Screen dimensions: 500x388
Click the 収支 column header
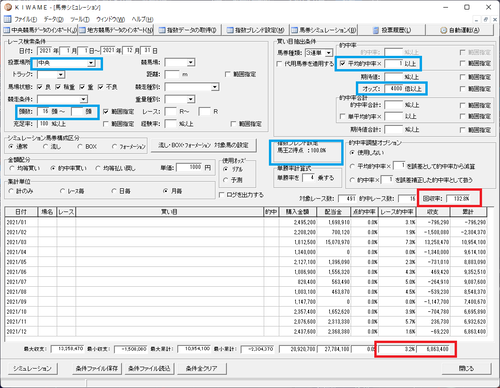[433, 212]
